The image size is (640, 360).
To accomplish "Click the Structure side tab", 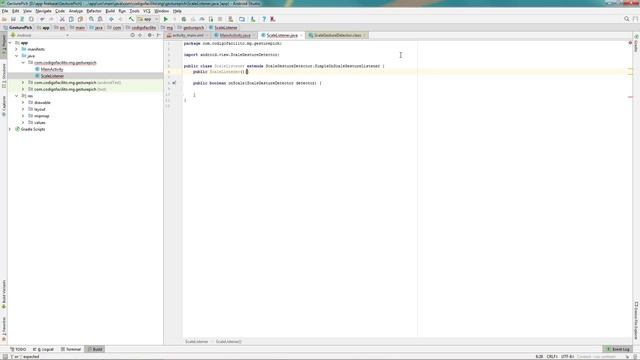I will [4, 75].
